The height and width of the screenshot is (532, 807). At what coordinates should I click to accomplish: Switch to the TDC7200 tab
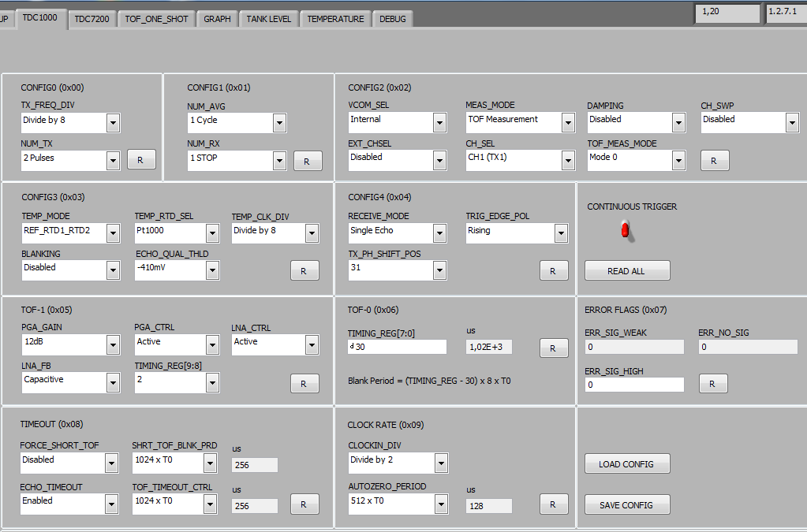pos(92,19)
